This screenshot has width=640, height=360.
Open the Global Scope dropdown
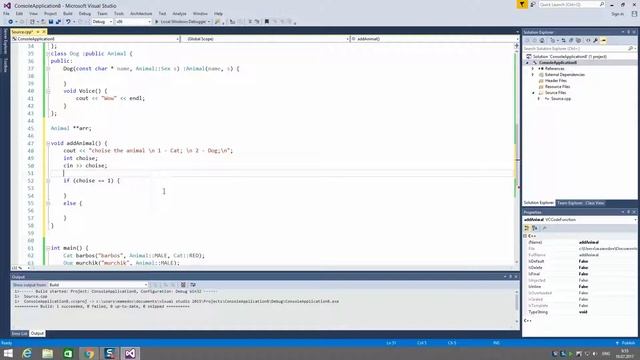click(265, 39)
